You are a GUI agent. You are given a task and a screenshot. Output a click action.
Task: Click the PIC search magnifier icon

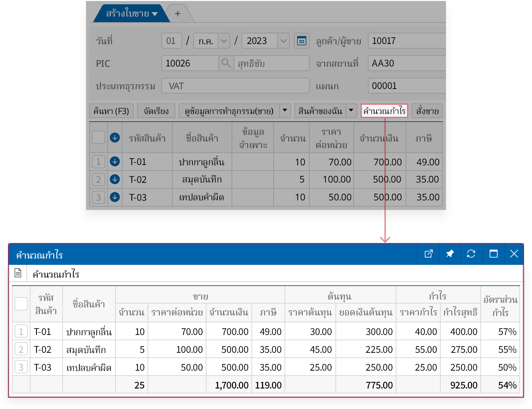point(226,63)
